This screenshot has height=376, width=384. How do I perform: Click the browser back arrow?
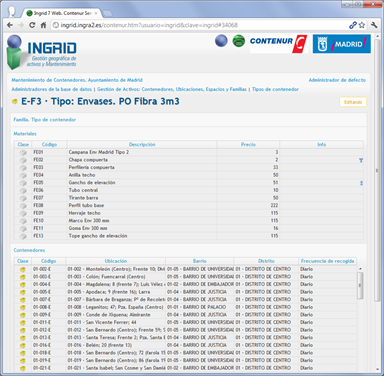coord(10,25)
